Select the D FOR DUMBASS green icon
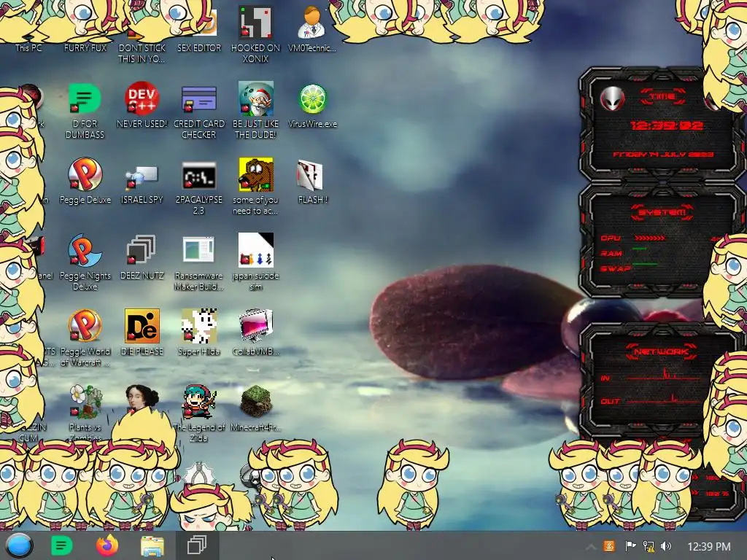747x560 pixels. pyautogui.click(x=85, y=98)
